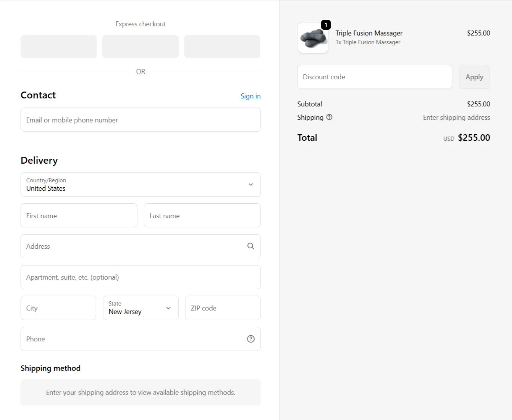Click the third express checkout button
Image resolution: width=512 pixels, height=420 pixels.
click(222, 47)
